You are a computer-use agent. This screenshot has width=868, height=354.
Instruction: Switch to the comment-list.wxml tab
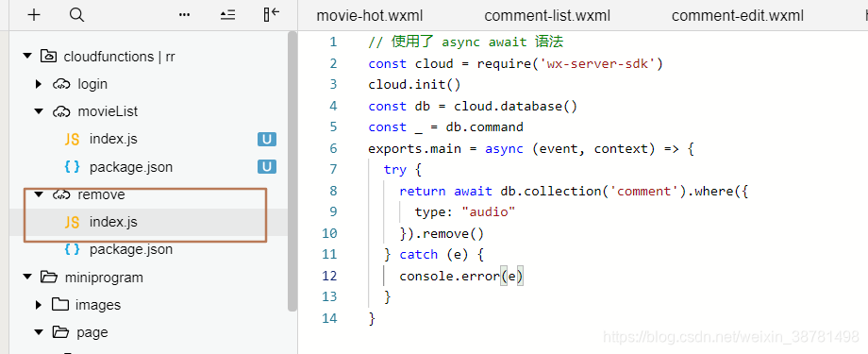coord(547,16)
